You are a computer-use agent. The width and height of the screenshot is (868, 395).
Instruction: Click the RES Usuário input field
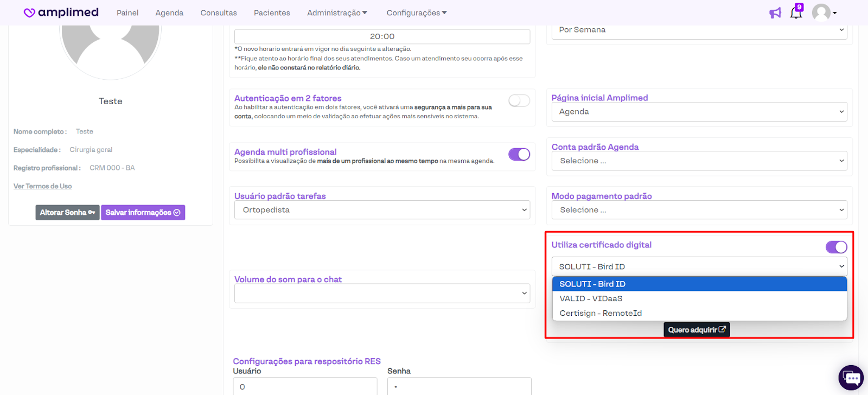pos(305,386)
